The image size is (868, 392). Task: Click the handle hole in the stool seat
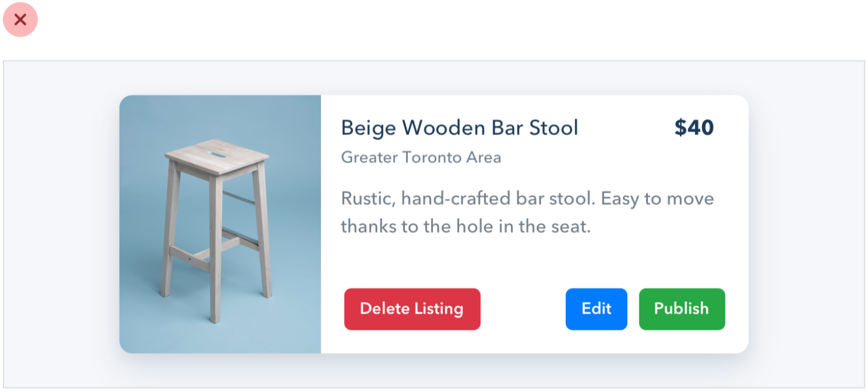click(217, 154)
